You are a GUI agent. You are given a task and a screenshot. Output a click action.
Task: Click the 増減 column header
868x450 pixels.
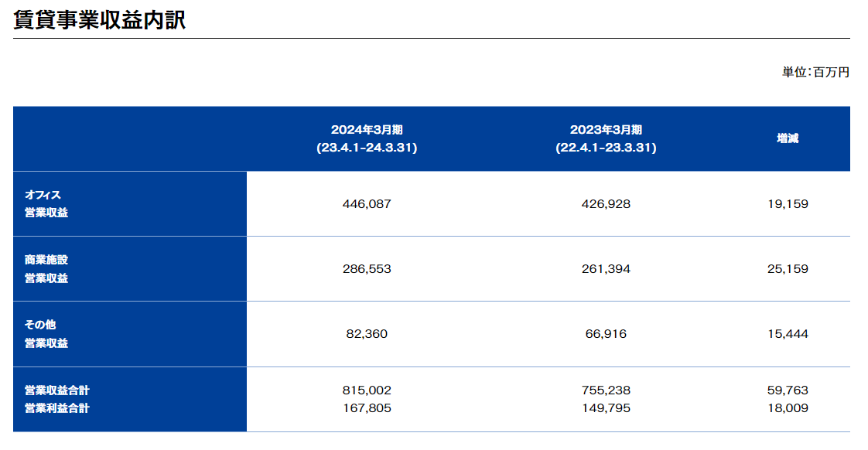coord(788,138)
